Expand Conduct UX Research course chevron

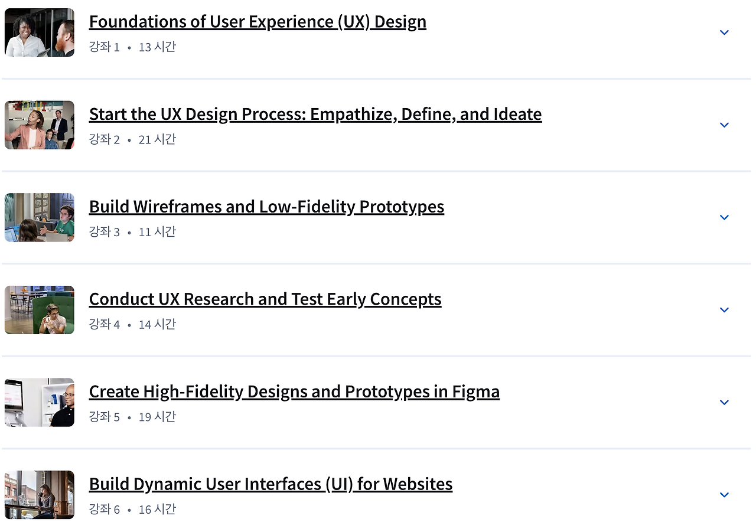[724, 310]
